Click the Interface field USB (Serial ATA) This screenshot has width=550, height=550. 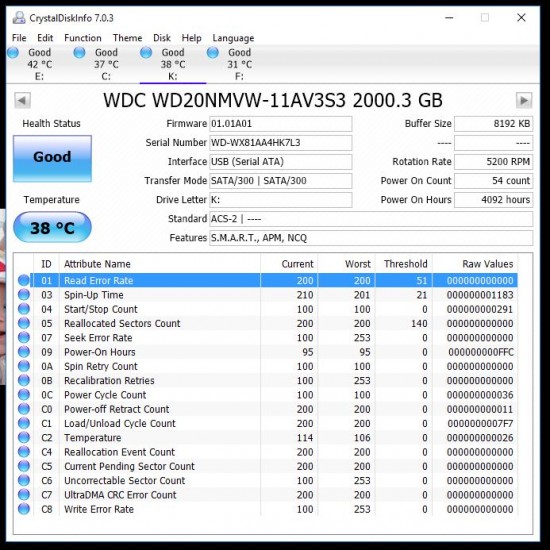pos(281,162)
